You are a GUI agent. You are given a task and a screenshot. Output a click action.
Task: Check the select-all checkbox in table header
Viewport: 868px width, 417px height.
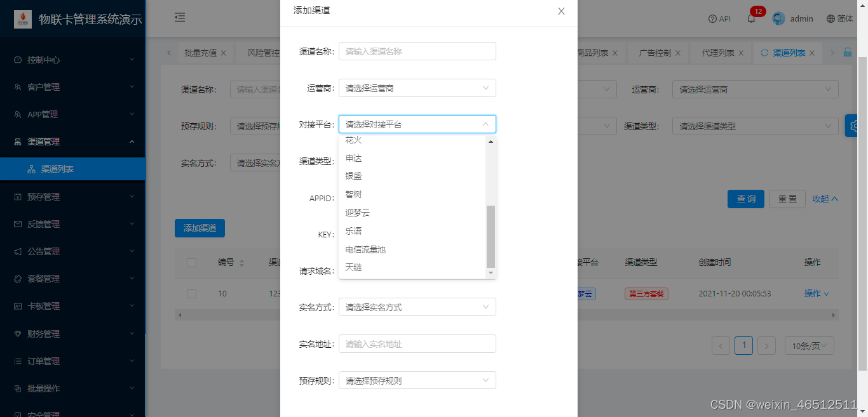click(x=192, y=262)
